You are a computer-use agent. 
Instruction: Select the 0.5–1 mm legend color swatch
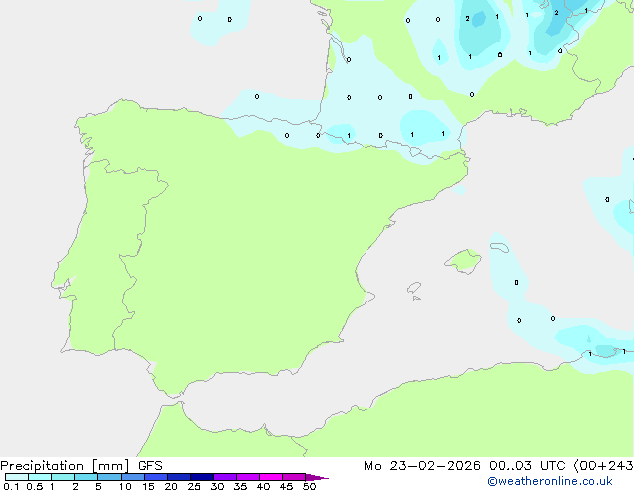(x=40, y=477)
